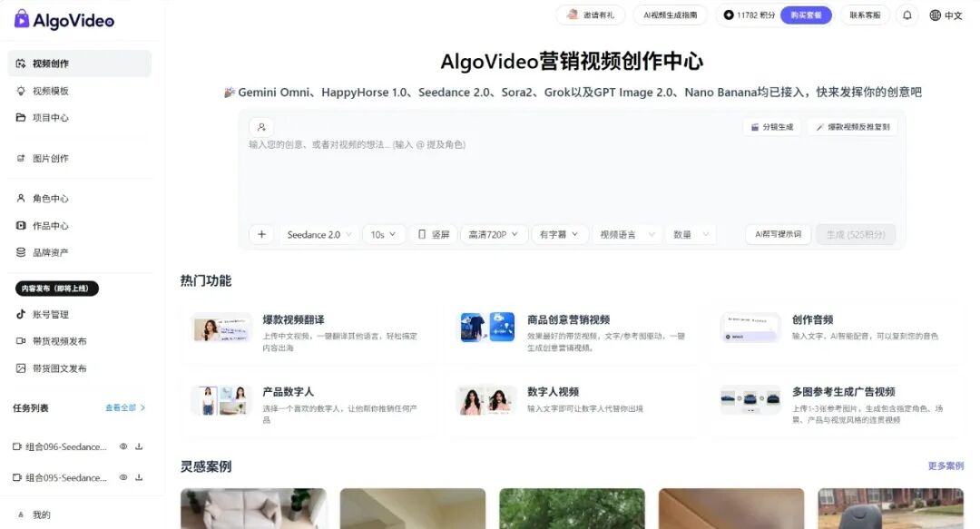The height and width of the screenshot is (529, 980).
Task: Click 邀请有礼 button
Action: pyautogui.click(x=591, y=15)
